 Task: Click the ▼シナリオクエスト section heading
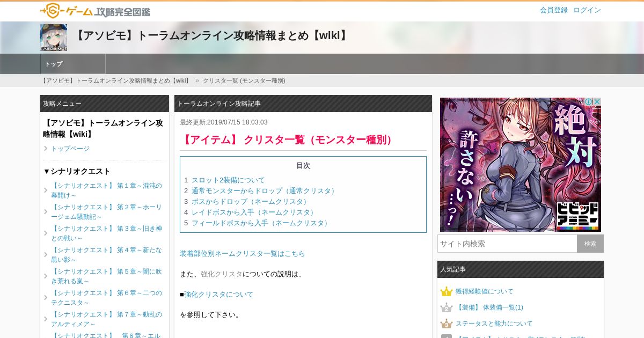point(77,171)
